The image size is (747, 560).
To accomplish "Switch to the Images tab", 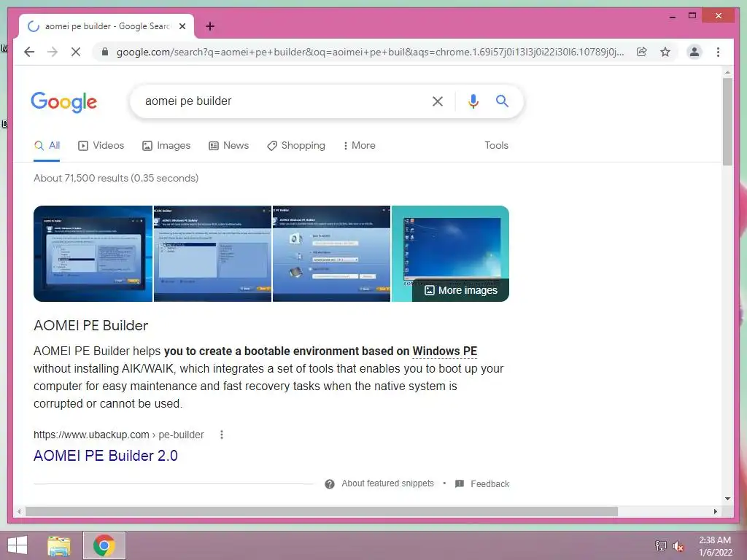I will click(166, 146).
